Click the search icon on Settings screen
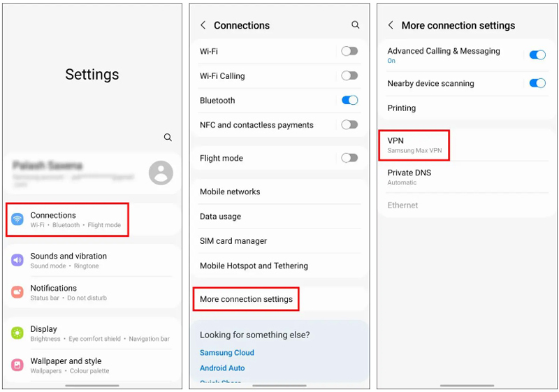559x392 pixels. [x=168, y=138]
